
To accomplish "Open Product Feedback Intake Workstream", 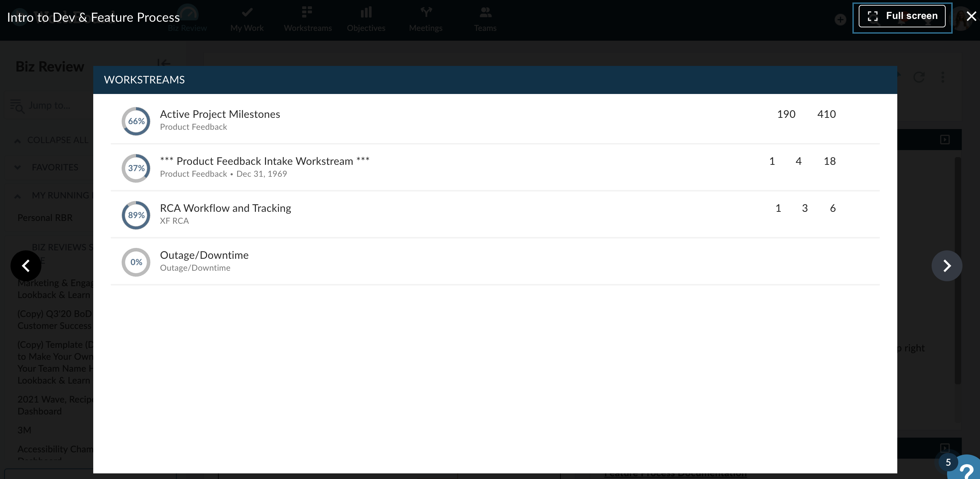I will (264, 161).
